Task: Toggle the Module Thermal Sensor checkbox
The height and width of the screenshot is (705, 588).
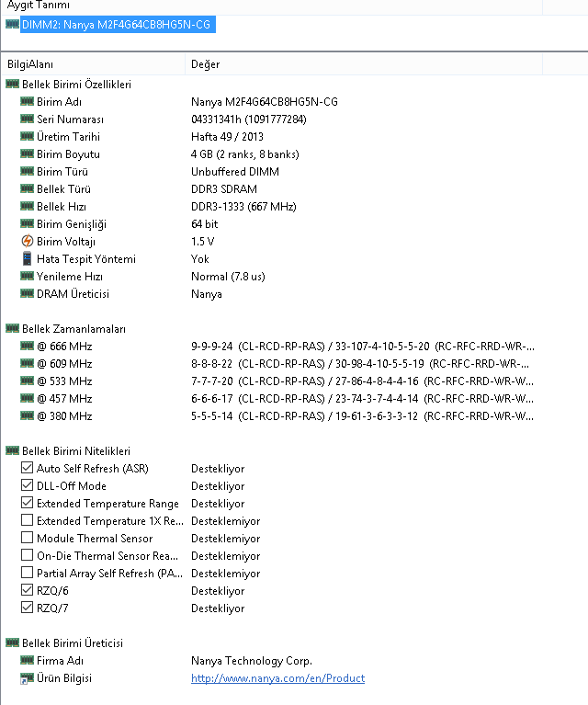Action: 27,538
